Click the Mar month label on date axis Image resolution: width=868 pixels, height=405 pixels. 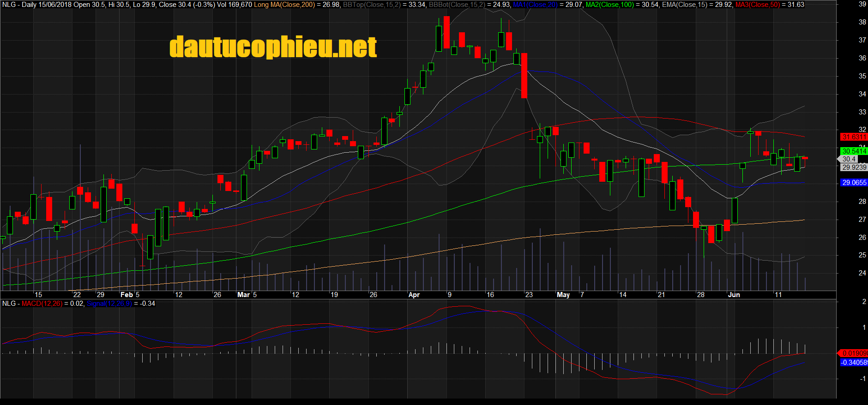pos(243,295)
